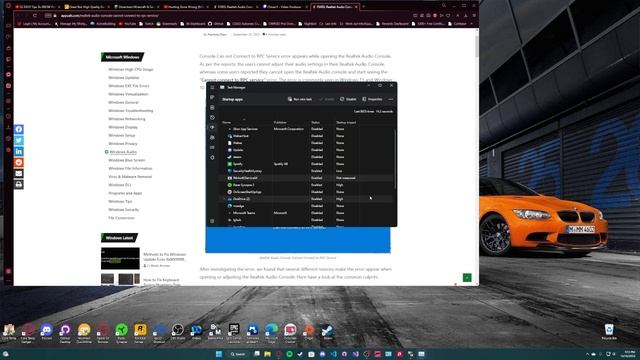640x360 pixels.
Task: Open OBS Studio desktop shortcut
Action: tap(178, 331)
